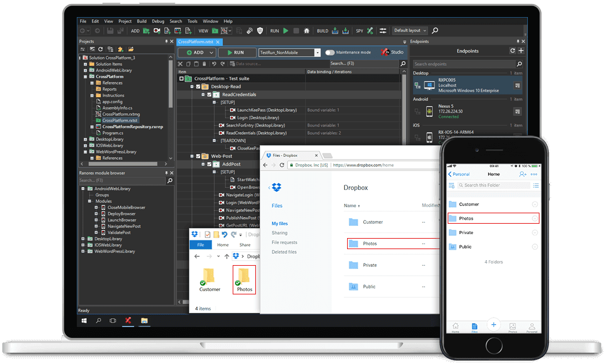
Task: Click the redo icon in test suite toolbar
Action: click(x=223, y=64)
